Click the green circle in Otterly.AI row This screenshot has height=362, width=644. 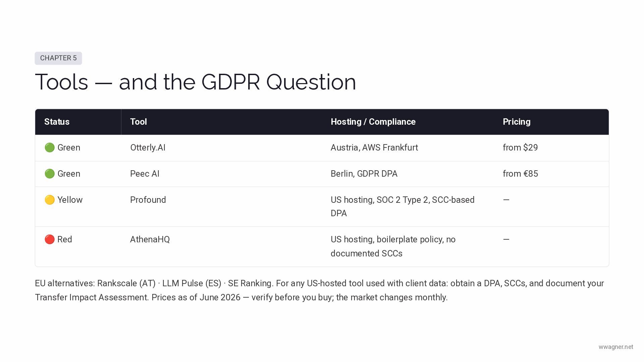(x=50, y=147)
